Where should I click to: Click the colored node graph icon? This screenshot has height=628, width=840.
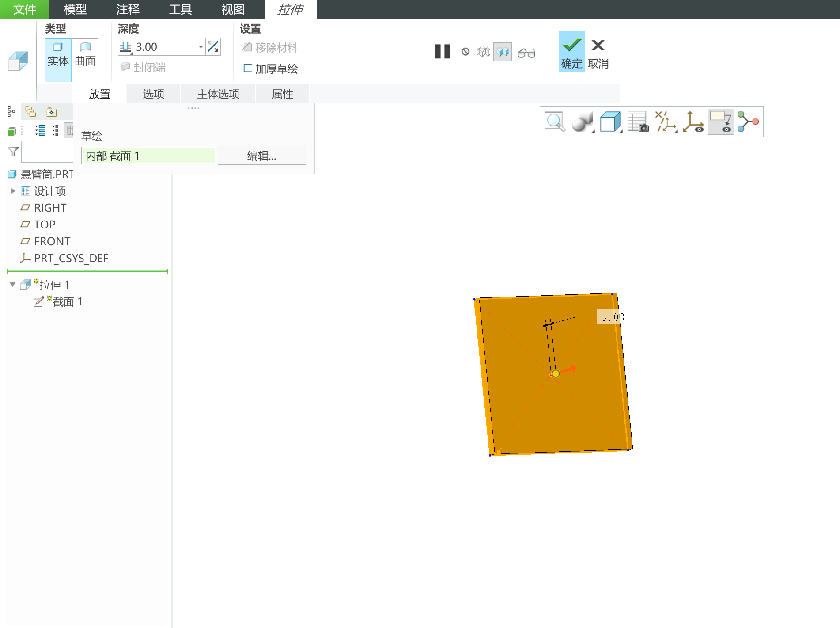click(x=748, y=122)
